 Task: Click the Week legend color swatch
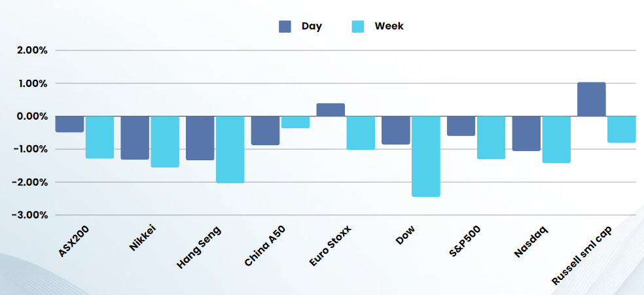tap(358, 26)
